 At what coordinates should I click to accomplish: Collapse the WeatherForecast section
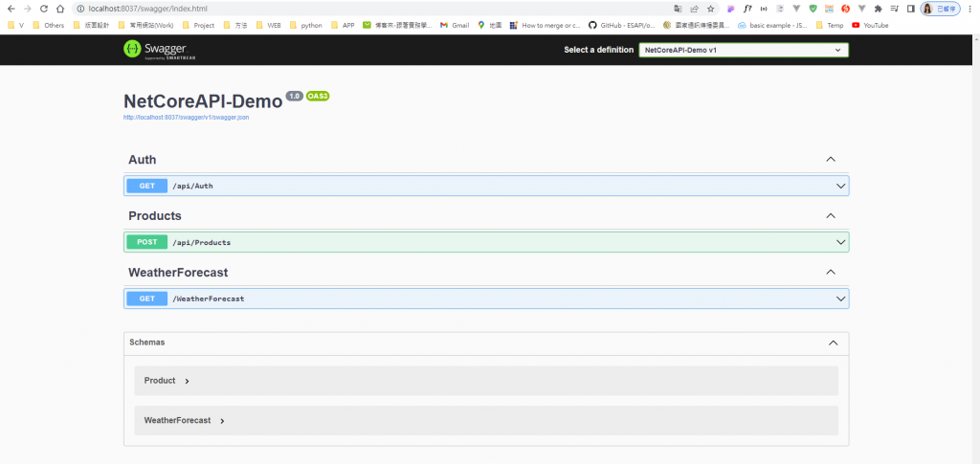pyautogui.click(x=831, y=273)
